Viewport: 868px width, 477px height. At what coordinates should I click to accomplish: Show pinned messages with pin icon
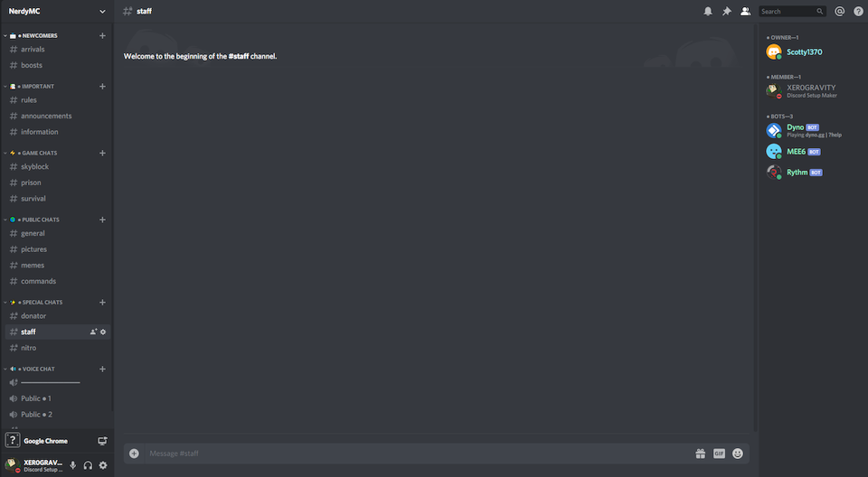coord(726,11)
